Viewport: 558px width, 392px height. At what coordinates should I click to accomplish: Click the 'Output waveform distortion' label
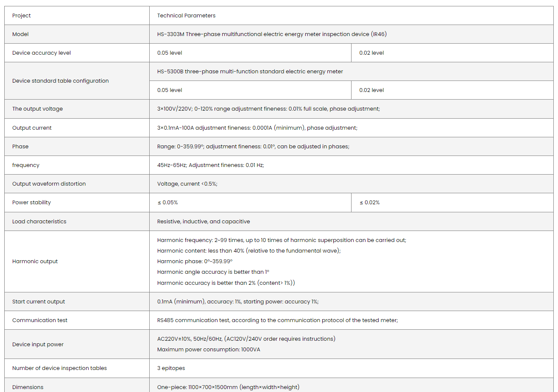(x=49, y=184)
